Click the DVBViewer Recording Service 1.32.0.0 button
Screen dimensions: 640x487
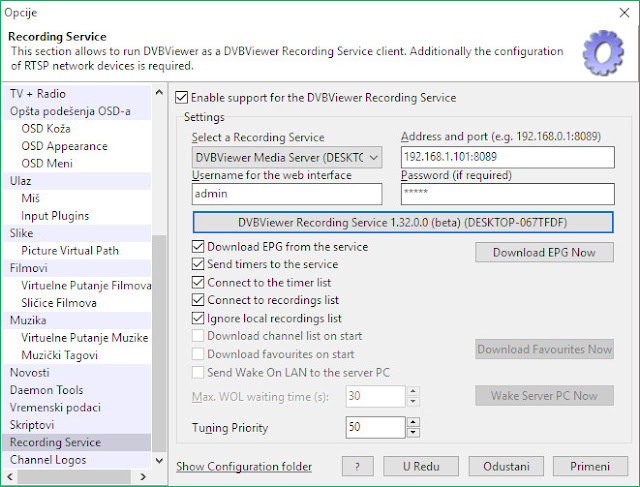pos(403,222)
